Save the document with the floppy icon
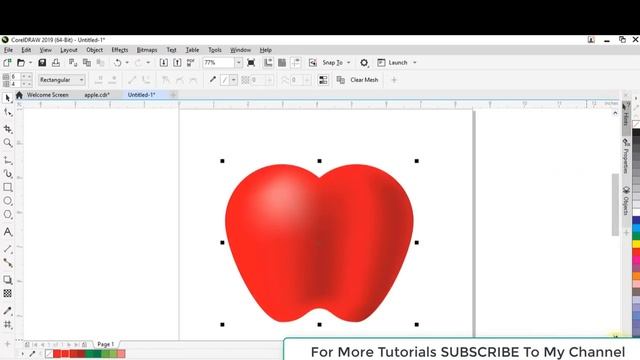Viewport: 640px width, 360px height. point(42,62)
